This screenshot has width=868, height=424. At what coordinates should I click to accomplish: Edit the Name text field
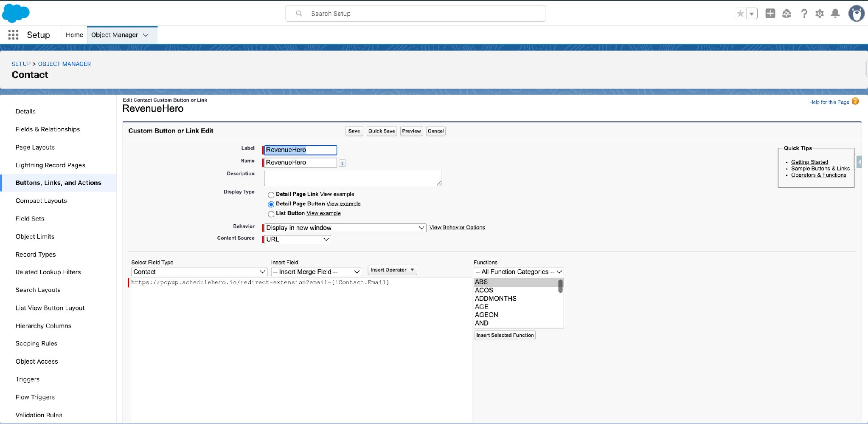click(301, 163)
